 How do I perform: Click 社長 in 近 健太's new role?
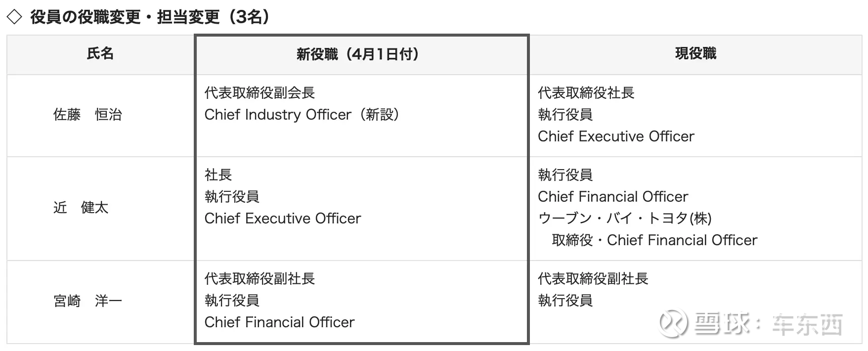[218, 175]
